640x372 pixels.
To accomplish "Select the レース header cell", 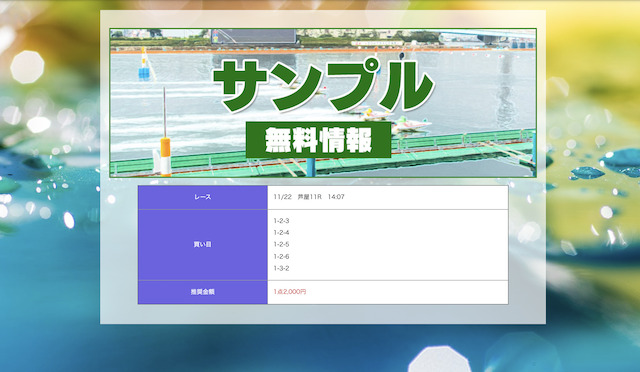I will tap(203, 197).
